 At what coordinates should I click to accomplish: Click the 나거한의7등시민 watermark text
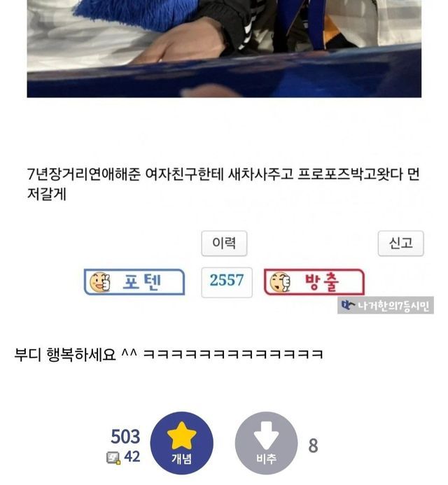393,306
